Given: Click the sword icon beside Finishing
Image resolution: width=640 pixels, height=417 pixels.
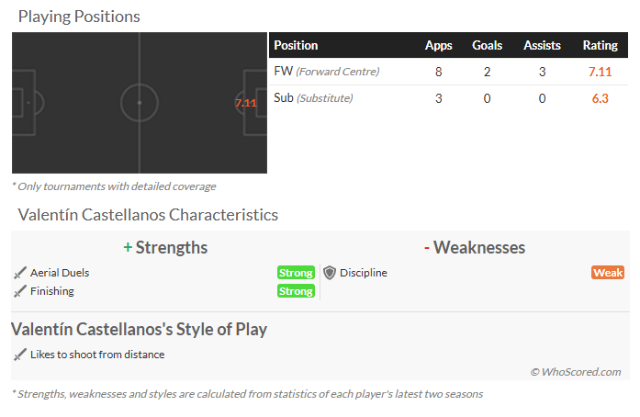Looking at the screenshot, I should click(19, 291).
